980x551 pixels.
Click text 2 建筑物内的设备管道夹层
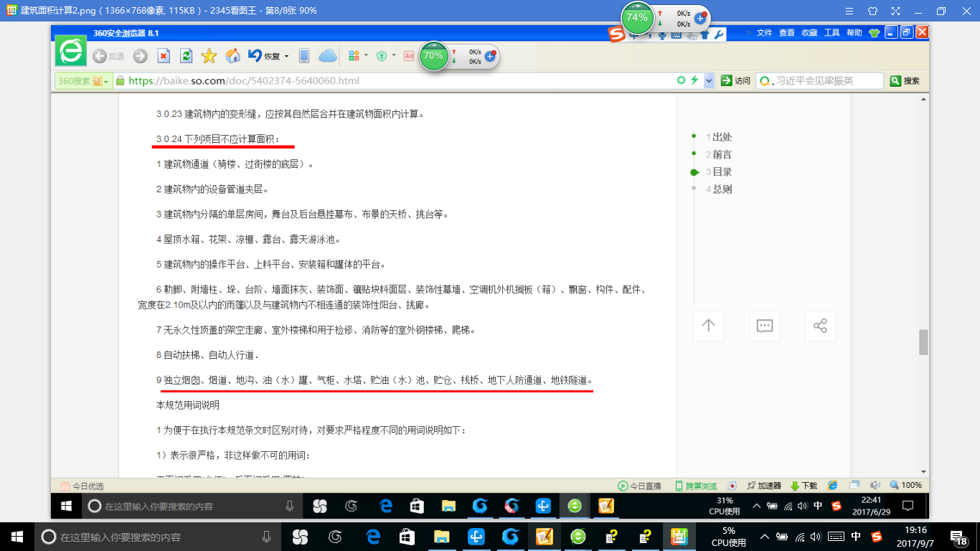[212, 189]
